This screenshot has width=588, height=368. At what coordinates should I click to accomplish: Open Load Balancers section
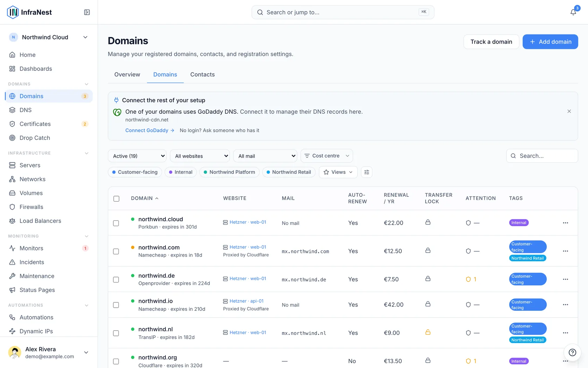49,221
